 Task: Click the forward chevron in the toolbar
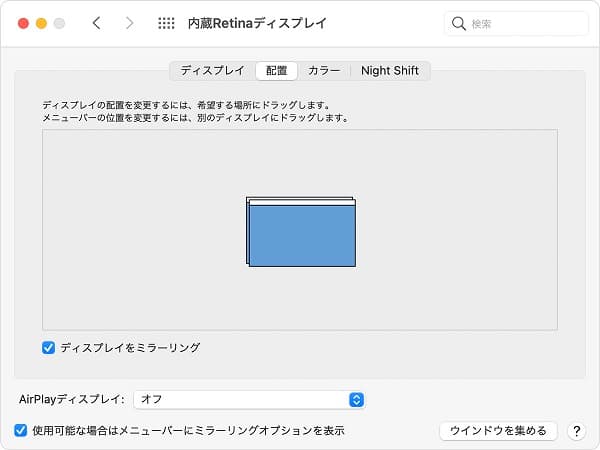pos(129,23)
